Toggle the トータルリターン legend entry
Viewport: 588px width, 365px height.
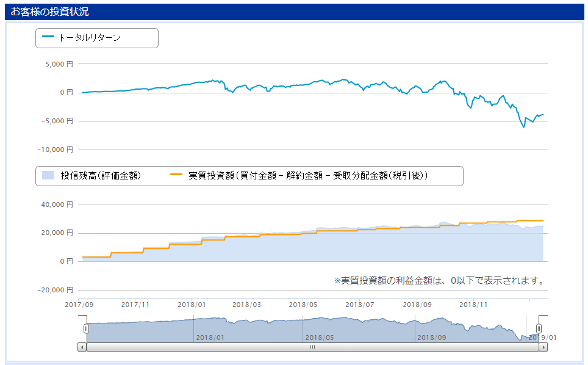pyautogui.click(x=89, y=37)
